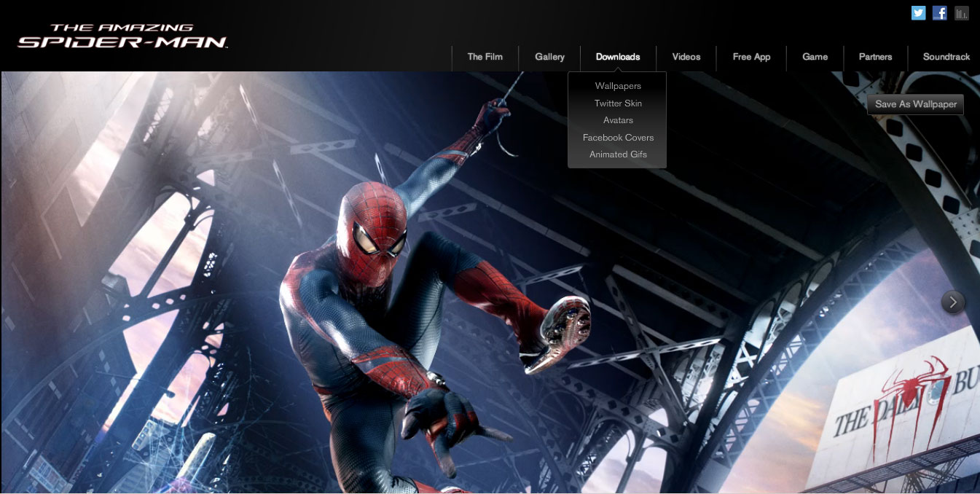Open the Videos menu item
Image resolution: width=980 pixels, height=494 pixels.
(686, 57)
